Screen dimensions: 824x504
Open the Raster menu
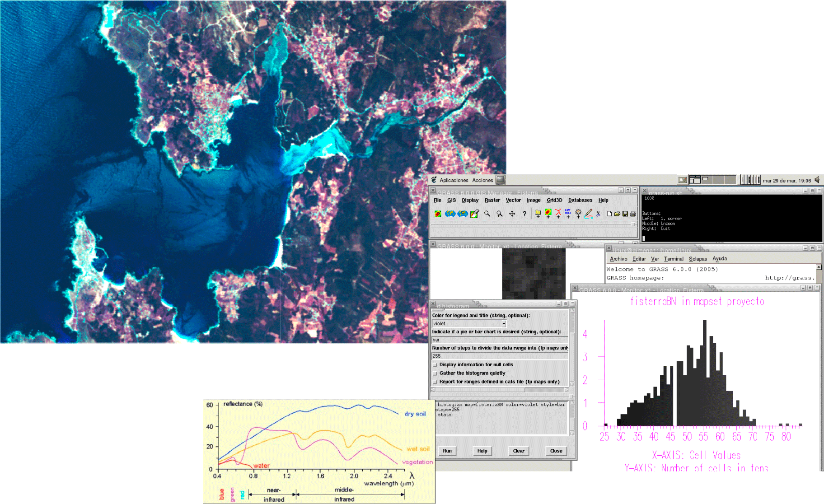[x=492, y=200]
